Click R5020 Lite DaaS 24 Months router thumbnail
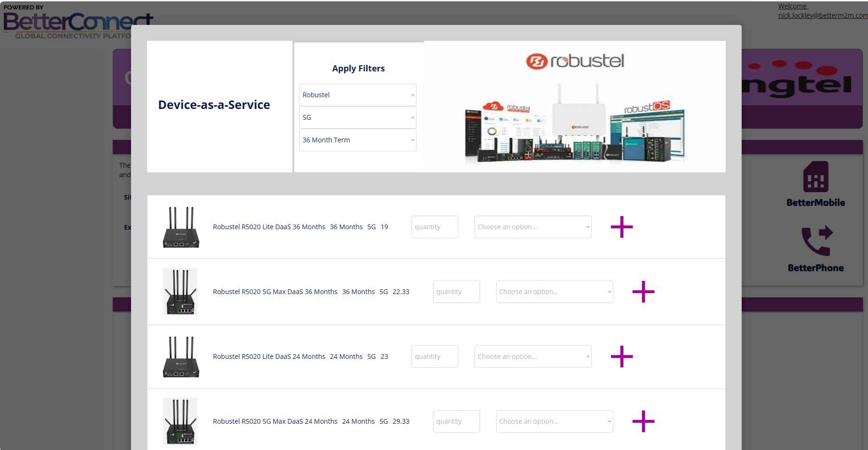Viewport: 868px width, 450px height. point(181,357)
